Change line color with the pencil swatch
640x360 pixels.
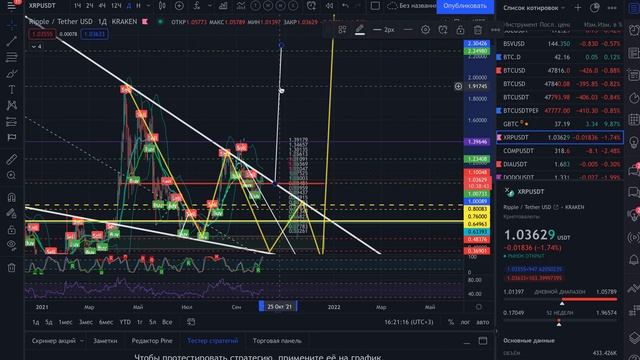coord(360,30)
